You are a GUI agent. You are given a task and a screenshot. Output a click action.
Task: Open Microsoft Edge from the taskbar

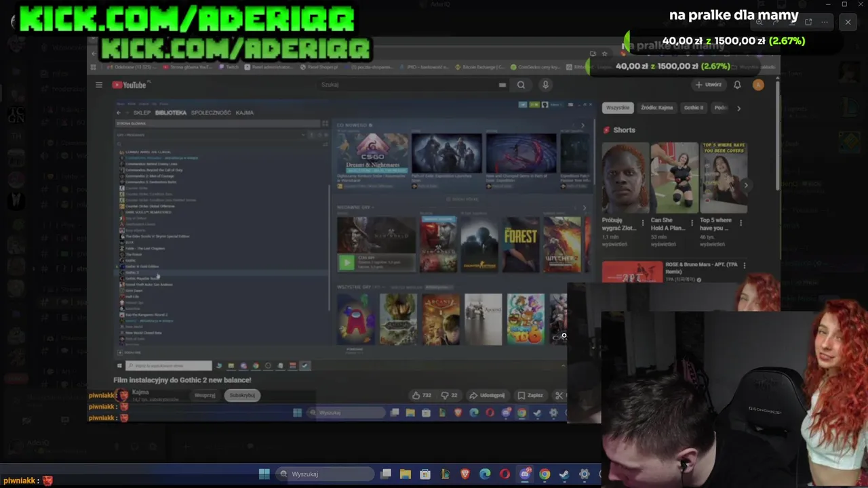tap(485, 474)
